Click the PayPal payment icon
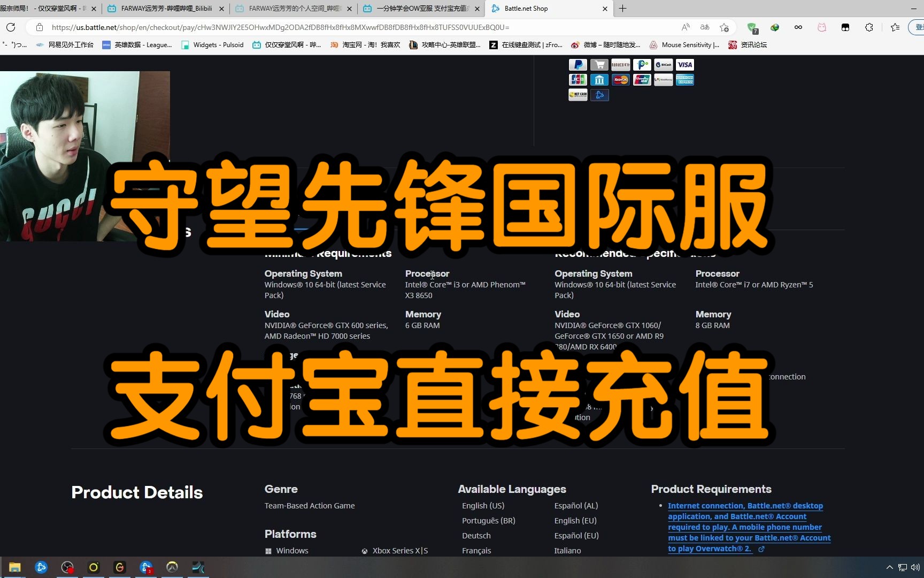 coord(577,65)
